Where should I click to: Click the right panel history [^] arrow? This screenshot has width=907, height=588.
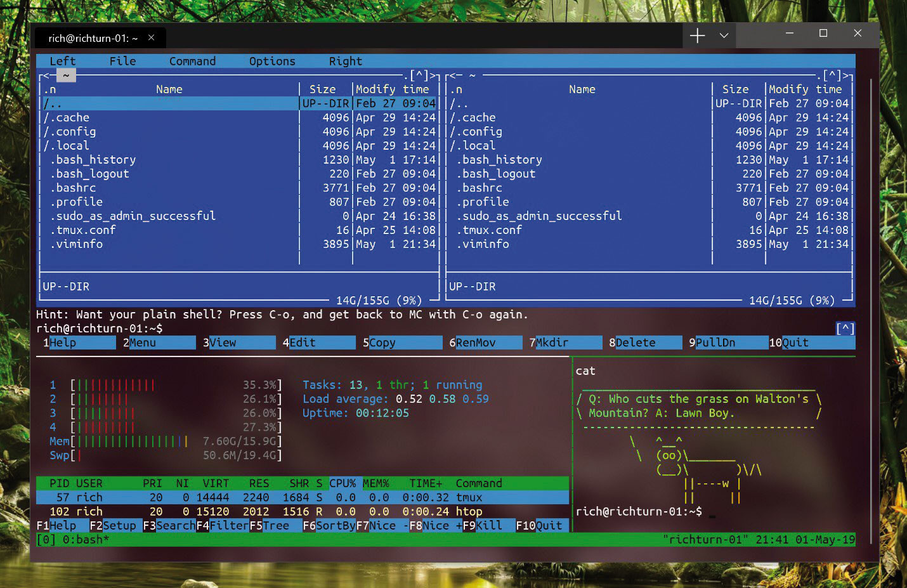(x=831, y=75)
